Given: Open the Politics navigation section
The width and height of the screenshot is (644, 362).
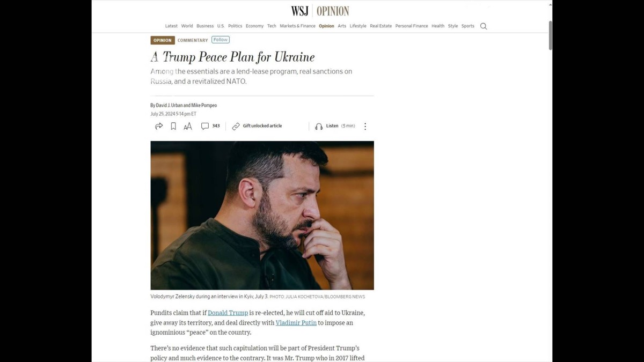Looking at the screenshot, I should tap(235, 26).
